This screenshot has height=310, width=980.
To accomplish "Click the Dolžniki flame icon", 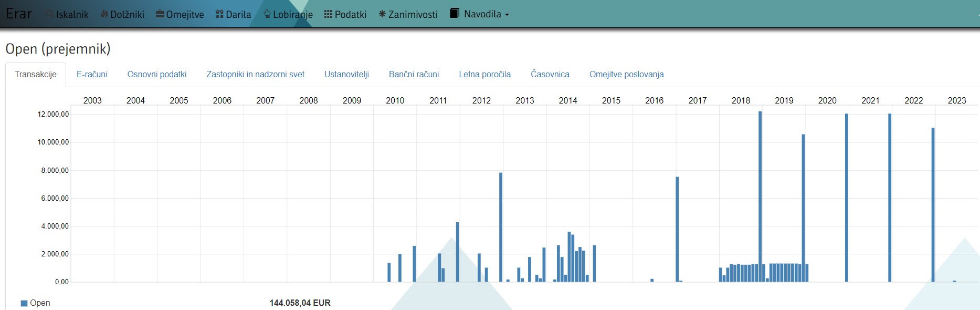I will [104, 14].
